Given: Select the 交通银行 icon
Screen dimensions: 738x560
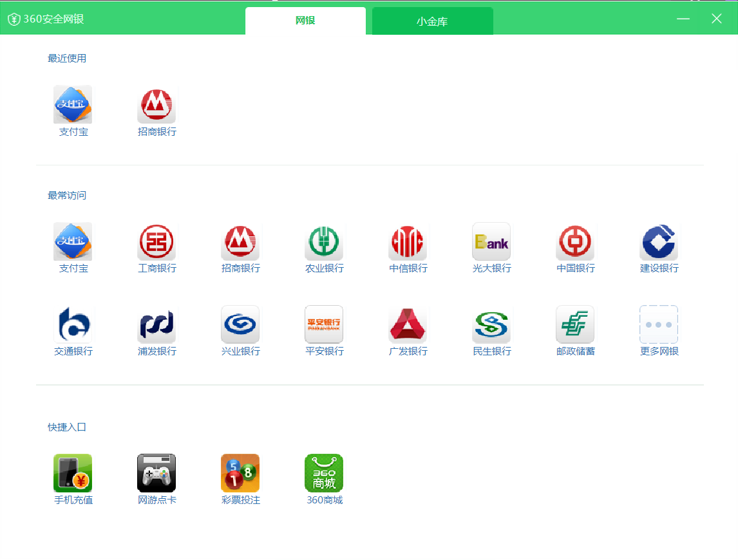Looking at the screenshot, I should click(73, 324).
